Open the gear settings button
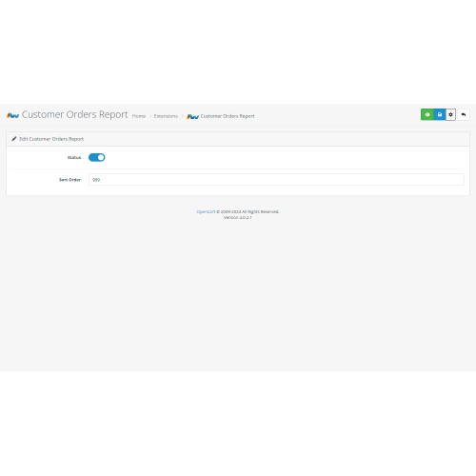Screen dimensions: 476x476 click(x=450, y=114)
